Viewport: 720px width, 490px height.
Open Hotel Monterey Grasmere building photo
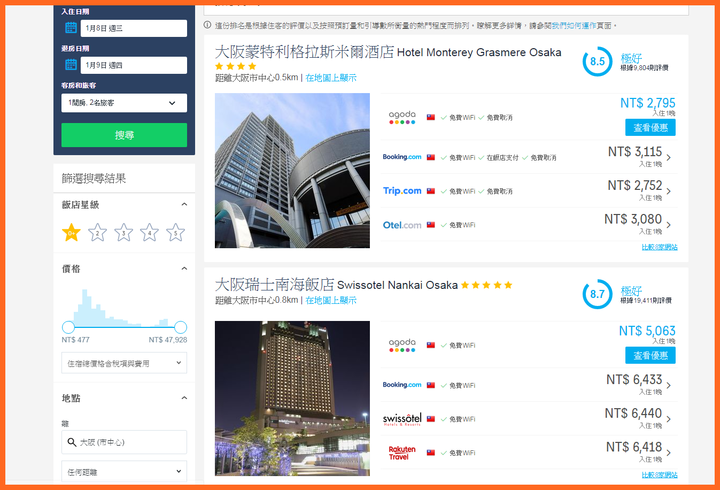click(x=292, y=170)
